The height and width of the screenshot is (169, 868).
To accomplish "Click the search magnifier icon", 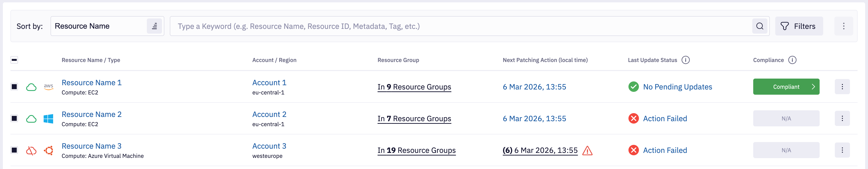I will click(759, 26).
